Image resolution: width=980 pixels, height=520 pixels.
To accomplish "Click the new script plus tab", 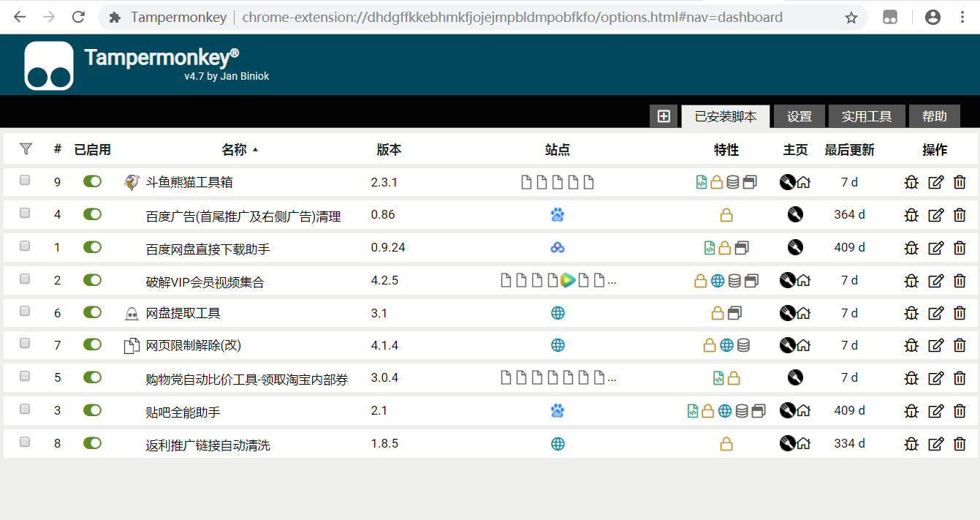I will tap(664, 116).
